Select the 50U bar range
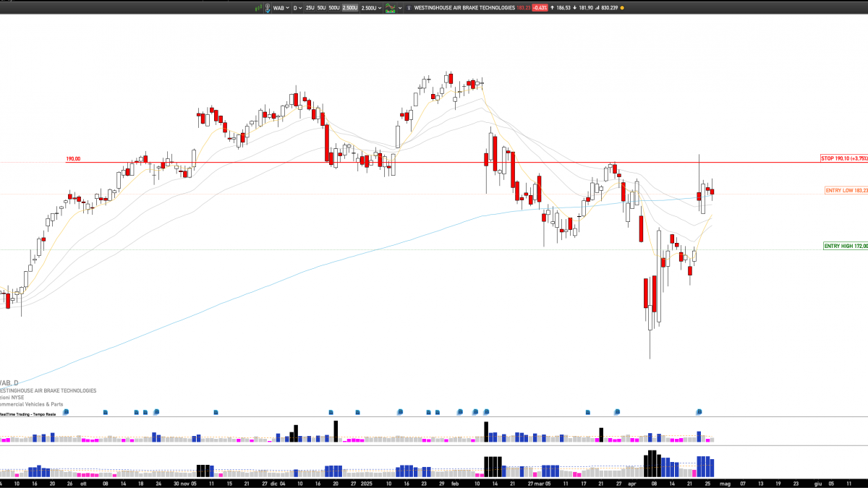The image size is (868, 488). [321, 7]
